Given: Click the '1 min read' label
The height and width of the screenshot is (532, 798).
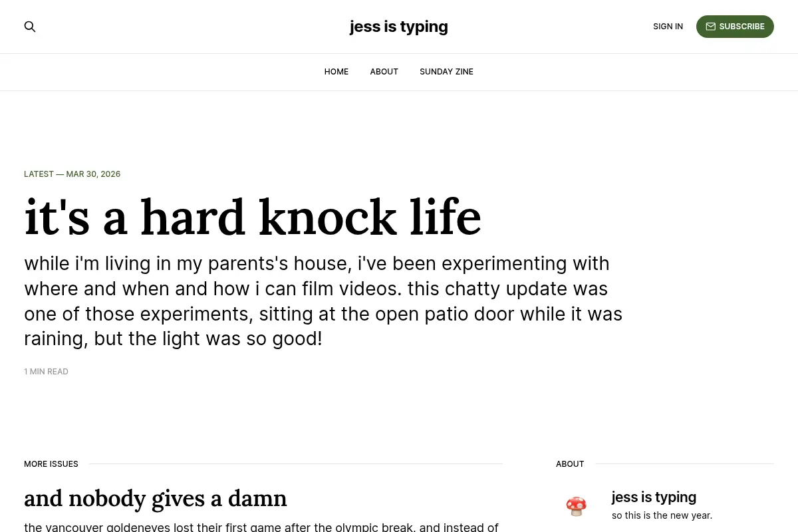Looking at the screenshot, I should [x=47, y=372].
